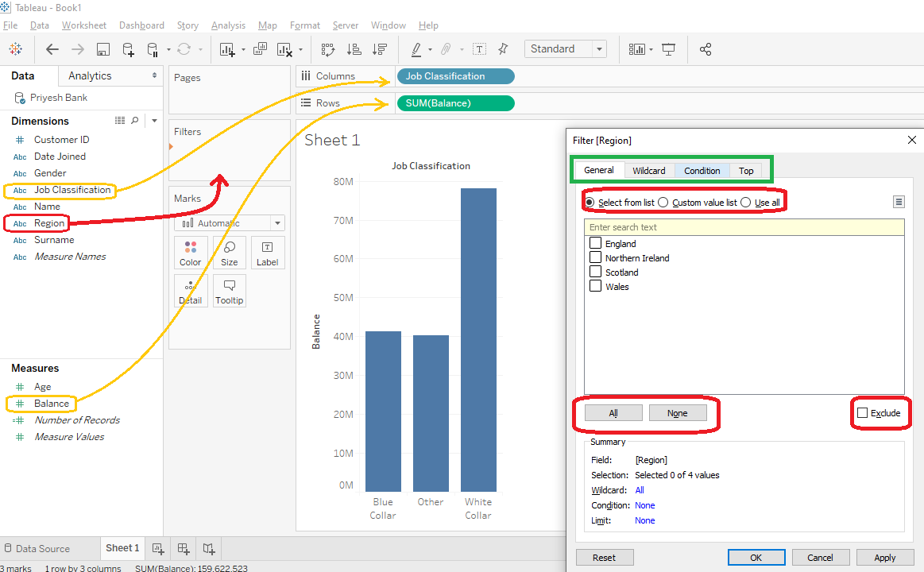Enter Presentation Mode from the toolbar
The image size is (924, 572).
(669, 48)
